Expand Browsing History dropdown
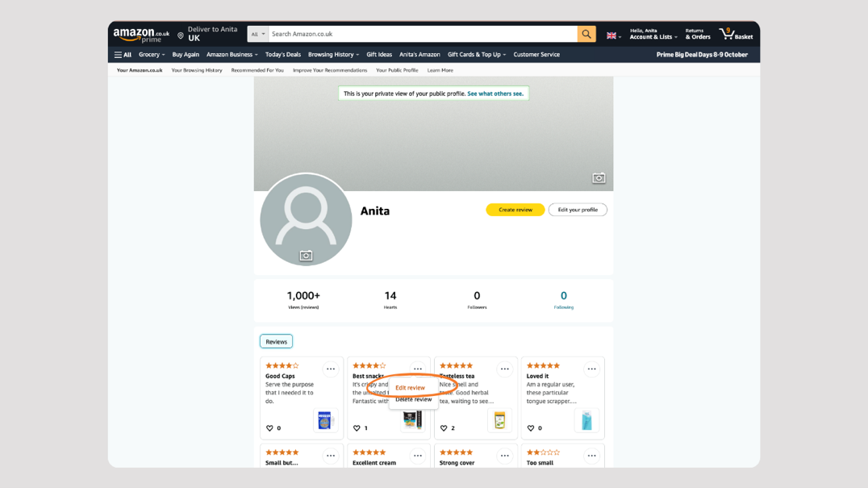 [x=333, y=55]
